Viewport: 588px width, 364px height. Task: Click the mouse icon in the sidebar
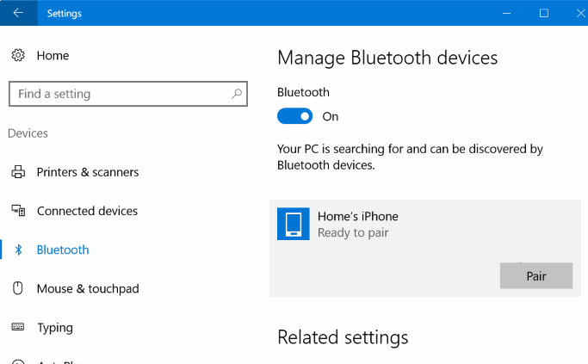pos(18,289)
